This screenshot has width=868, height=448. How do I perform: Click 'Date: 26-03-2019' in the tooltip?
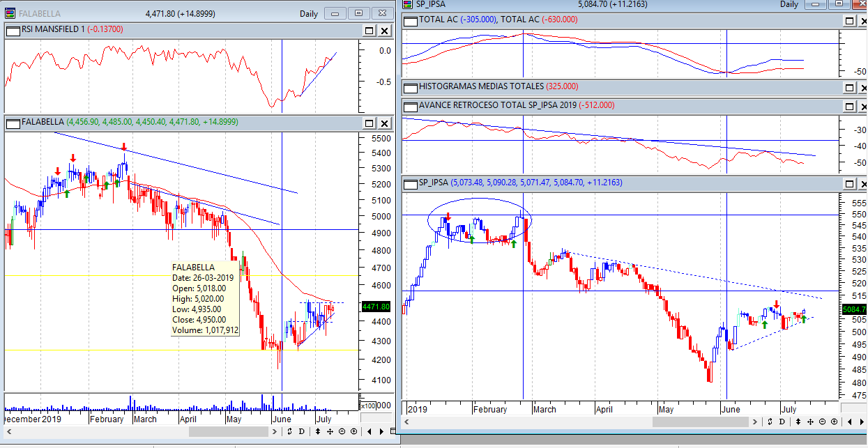(x=203, y=278)
